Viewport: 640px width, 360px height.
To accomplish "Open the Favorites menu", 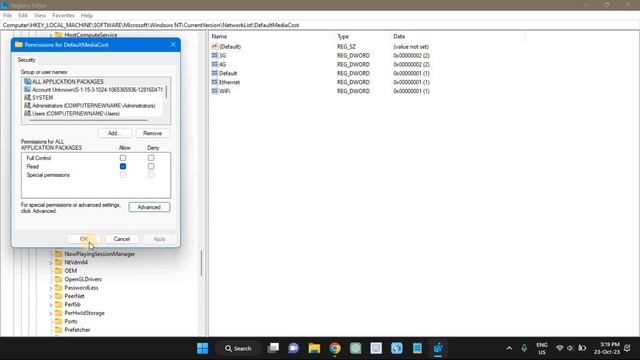I will coord(63,16).
